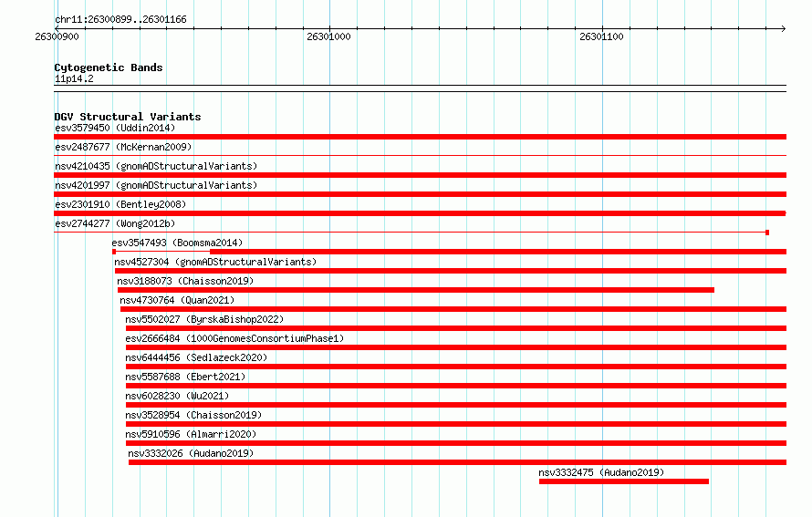Select nsv3528954 (Chaisson2019) label
Screen dimensions: 812x517
(x=193, y=415)
